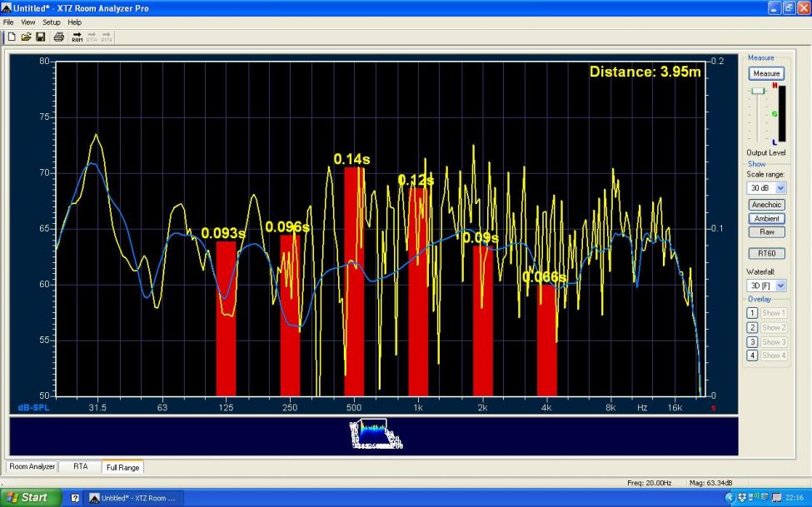Image resolution: width=812 pixels, height=507 pixels.
Task: Click the Output Level meter bar
Action: (781, 114)
